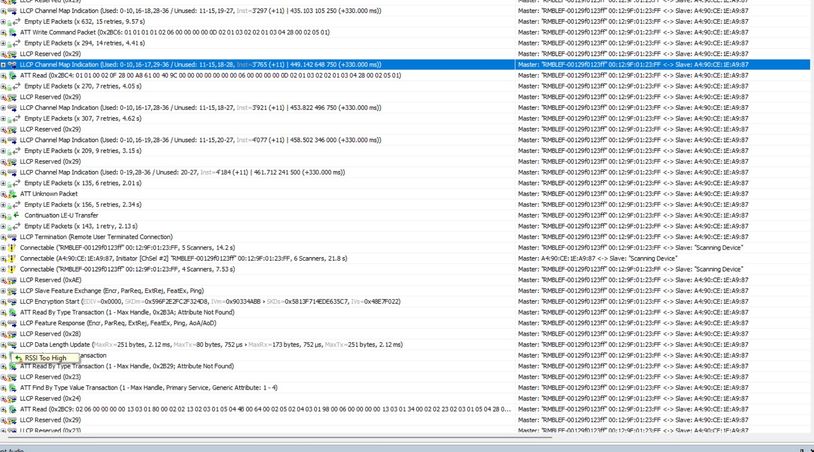Expand the LLCP Slave Feature Exchange row
814x452 pixels.
[3, 291]
